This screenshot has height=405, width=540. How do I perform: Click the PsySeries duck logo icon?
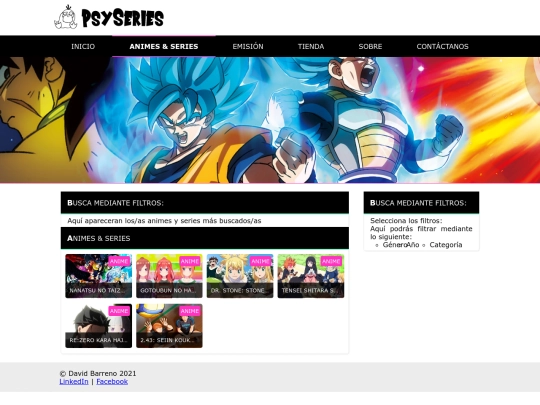[66, 17]
